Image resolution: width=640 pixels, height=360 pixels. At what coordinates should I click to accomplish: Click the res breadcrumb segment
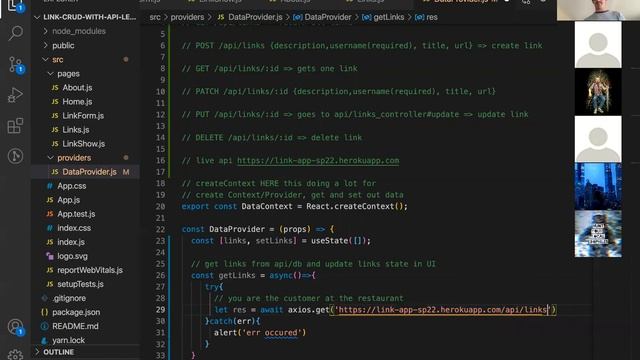[427, 17]
